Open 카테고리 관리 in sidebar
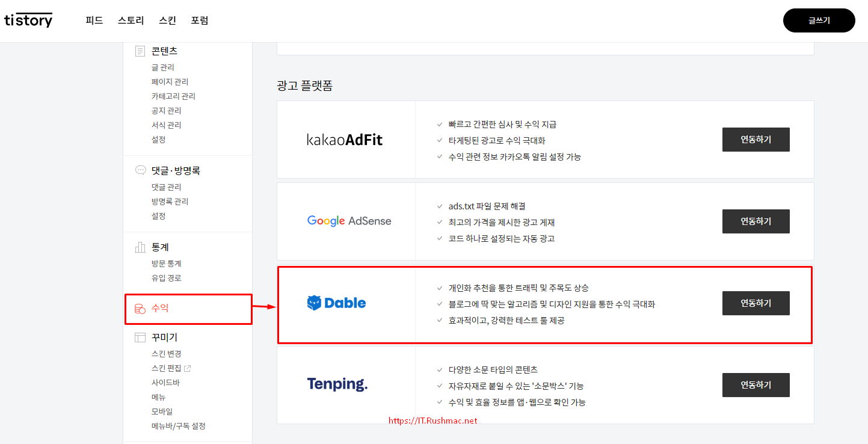 [x=173, y=96]
